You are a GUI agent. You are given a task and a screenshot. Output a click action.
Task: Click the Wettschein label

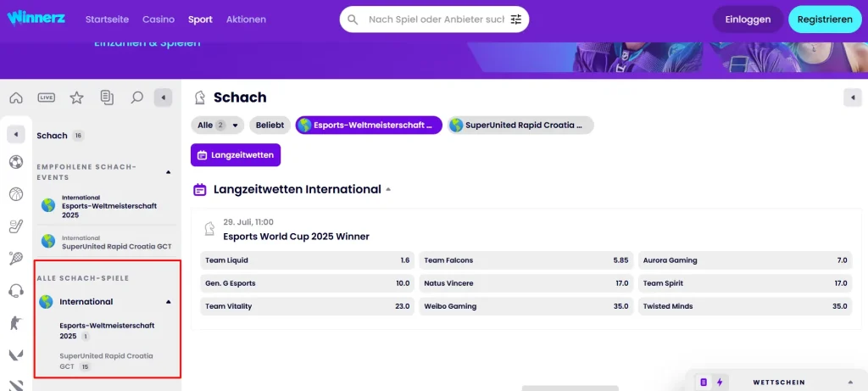[779, 383]
